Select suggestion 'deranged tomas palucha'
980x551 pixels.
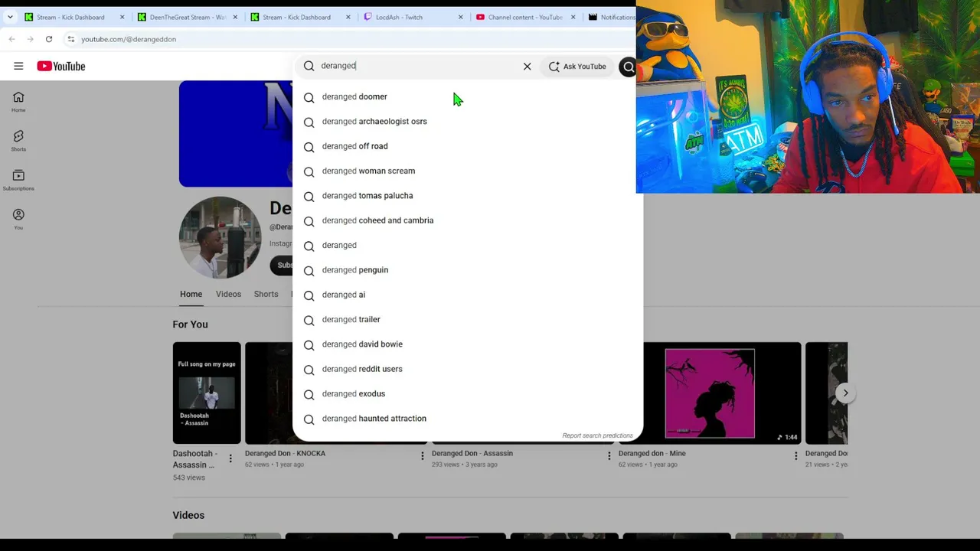coord(468,196)
